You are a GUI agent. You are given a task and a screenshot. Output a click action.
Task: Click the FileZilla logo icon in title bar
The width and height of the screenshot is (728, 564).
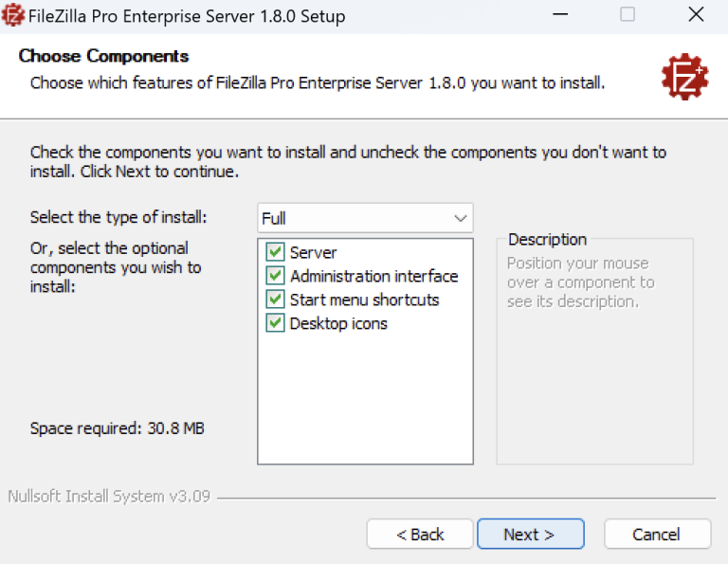(12, 15)
